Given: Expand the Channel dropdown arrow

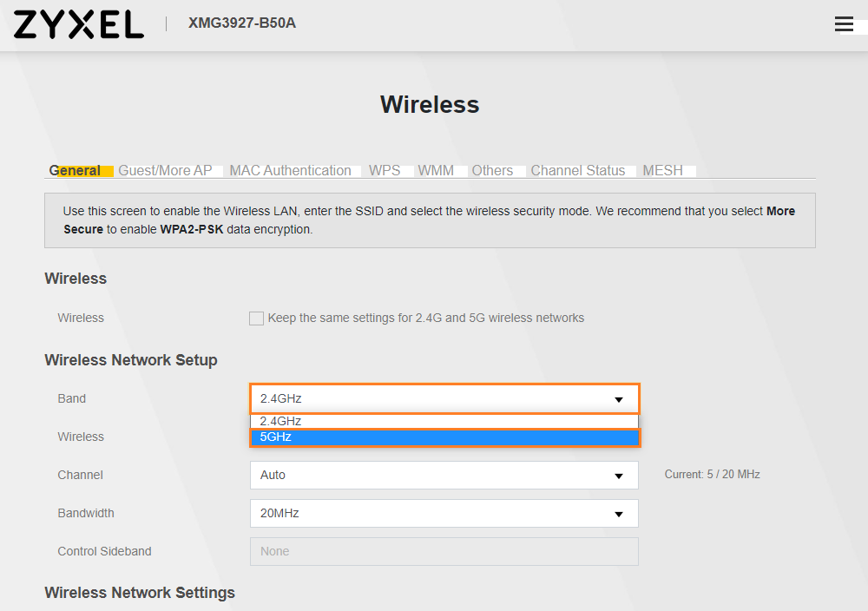Looking at the screenshot, I should [619, 476].
